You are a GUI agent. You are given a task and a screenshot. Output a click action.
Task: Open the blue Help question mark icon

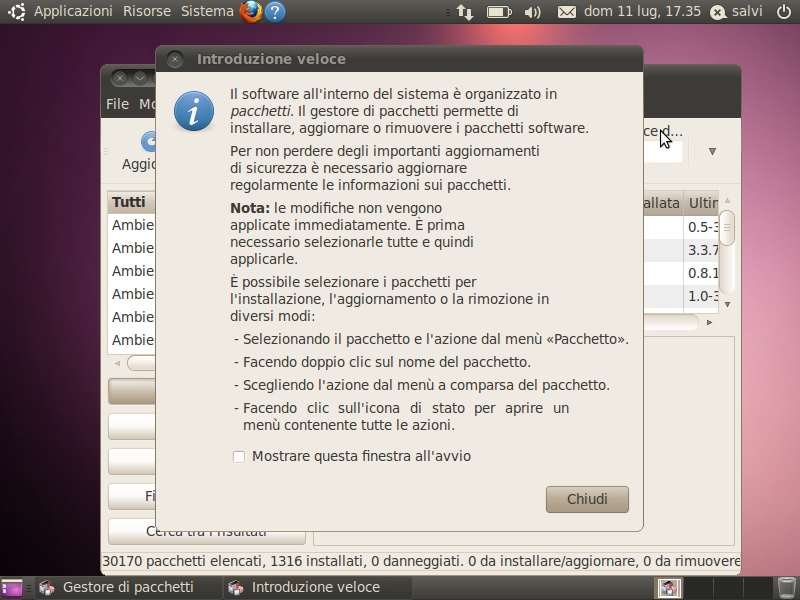(275, 12)
